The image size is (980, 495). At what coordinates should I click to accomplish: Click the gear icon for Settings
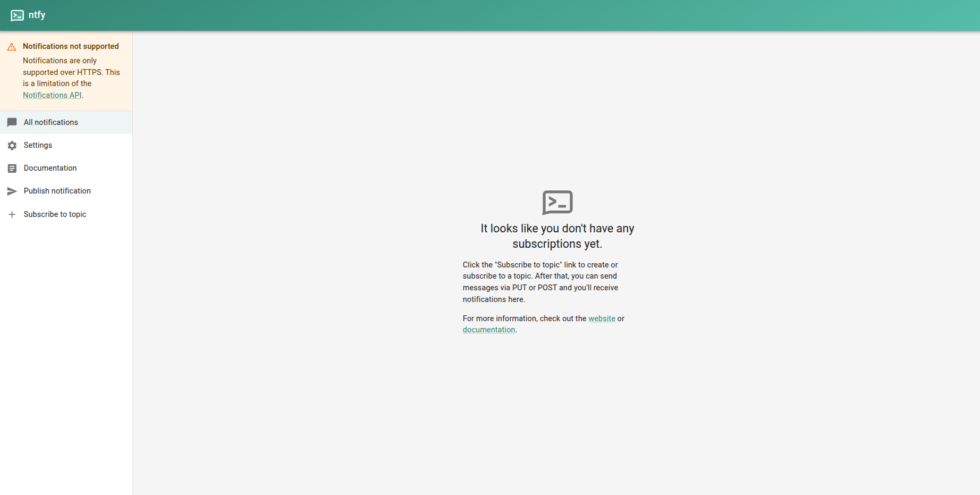pyautogui.click(x=12, y=145)
